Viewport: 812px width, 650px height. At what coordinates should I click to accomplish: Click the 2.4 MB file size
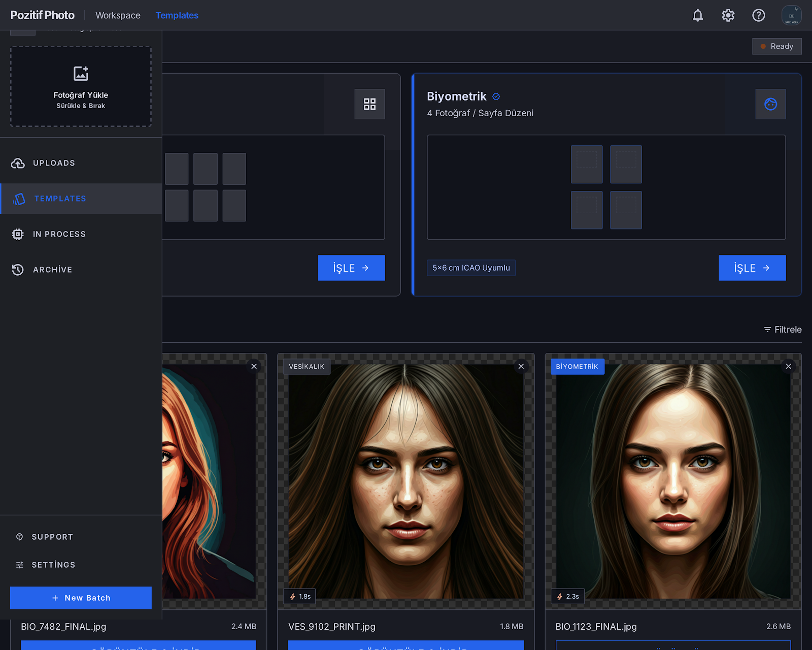(244, 627)
